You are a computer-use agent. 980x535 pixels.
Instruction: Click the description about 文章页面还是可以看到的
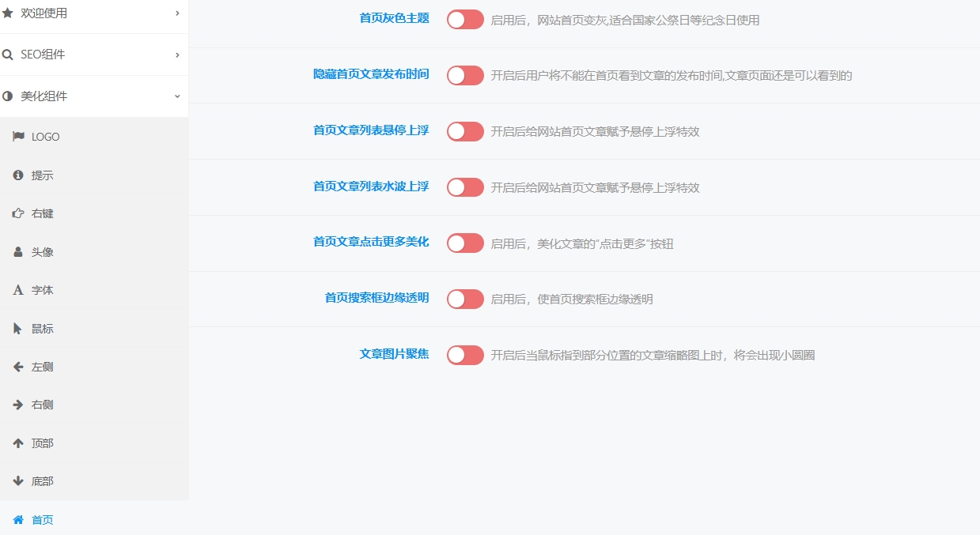672,76
